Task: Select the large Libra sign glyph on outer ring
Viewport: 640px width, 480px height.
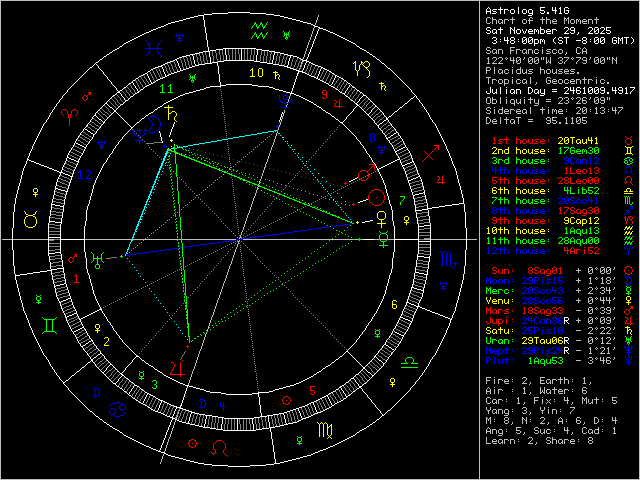Action: coord(409,362)
